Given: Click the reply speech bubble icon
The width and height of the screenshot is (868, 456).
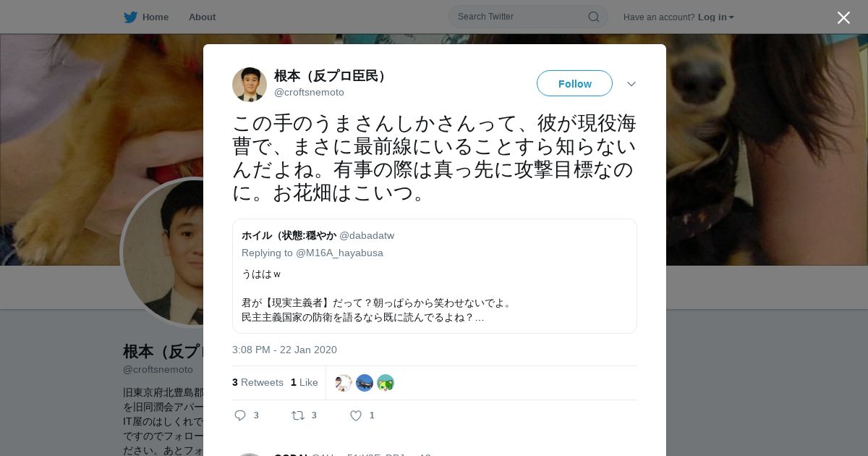Looking at the screenshot, I should pyautogui.click(x=240, y=415).
